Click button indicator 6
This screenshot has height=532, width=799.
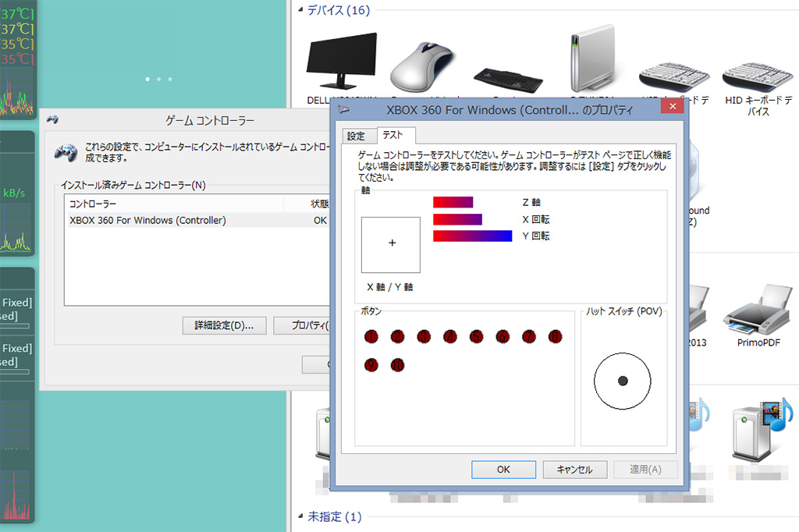503,336
